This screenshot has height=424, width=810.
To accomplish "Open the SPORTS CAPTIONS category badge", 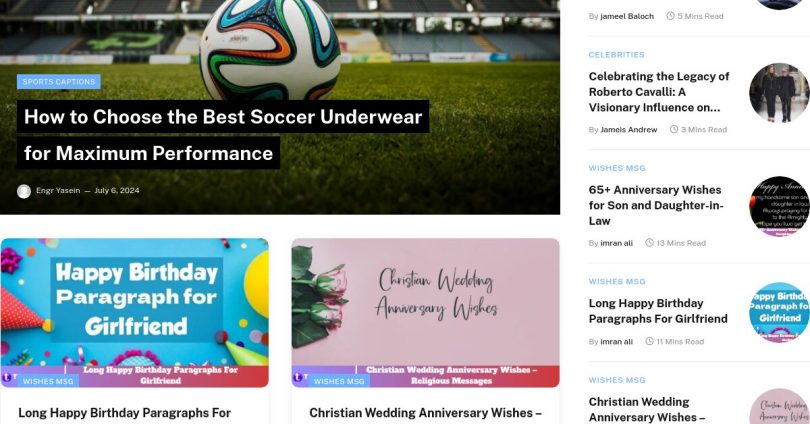I will pos(59,82).
